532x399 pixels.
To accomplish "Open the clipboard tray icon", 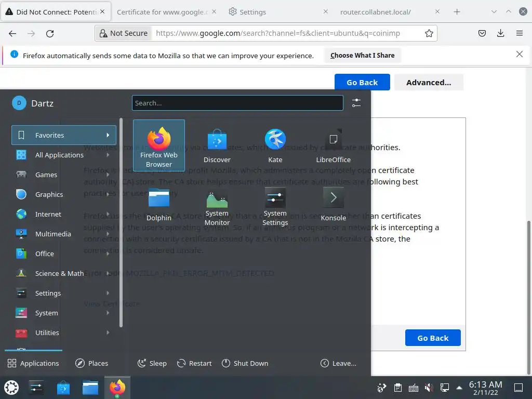I will tap(398, 388).
